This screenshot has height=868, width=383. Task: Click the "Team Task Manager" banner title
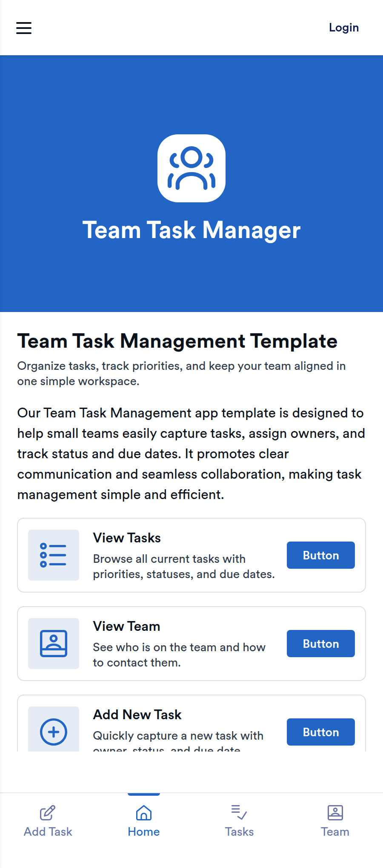coord(191,230)
